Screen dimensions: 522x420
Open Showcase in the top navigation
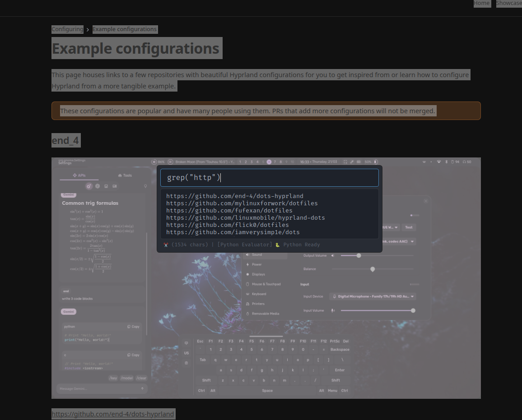pos(509,3)
